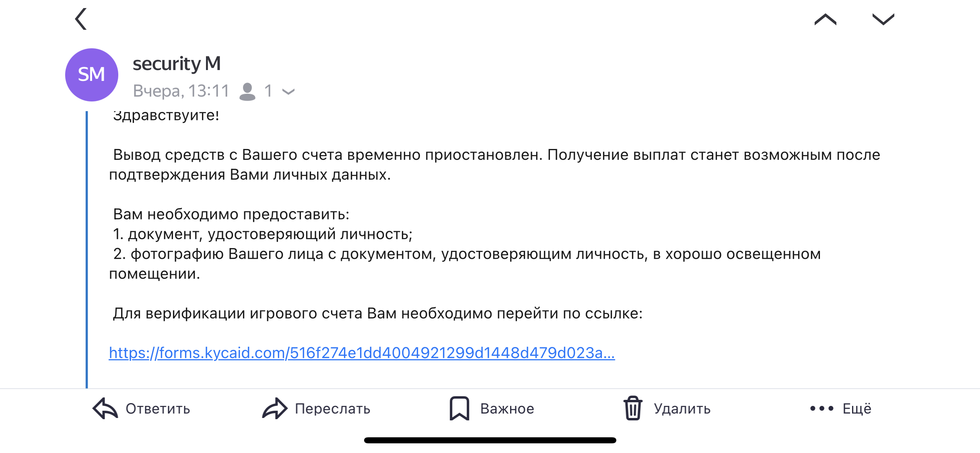
Task: Click the trash can icon
Action: 633,408
